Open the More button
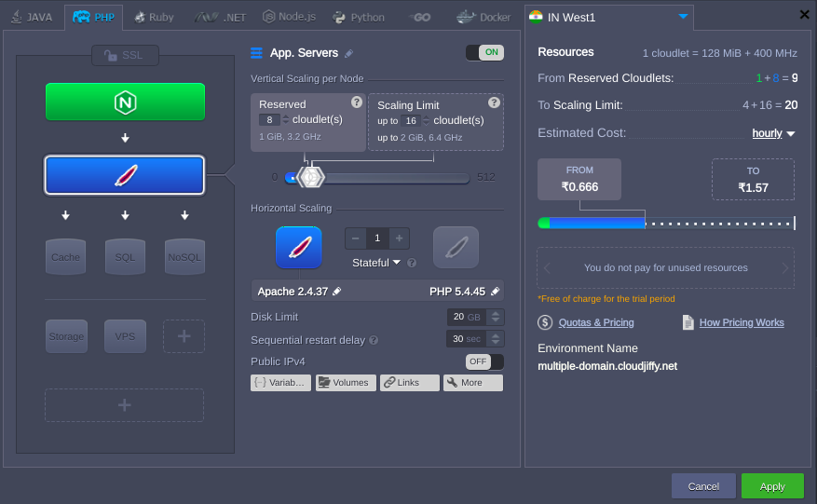817x504 pixels. [x=473, y=383]
